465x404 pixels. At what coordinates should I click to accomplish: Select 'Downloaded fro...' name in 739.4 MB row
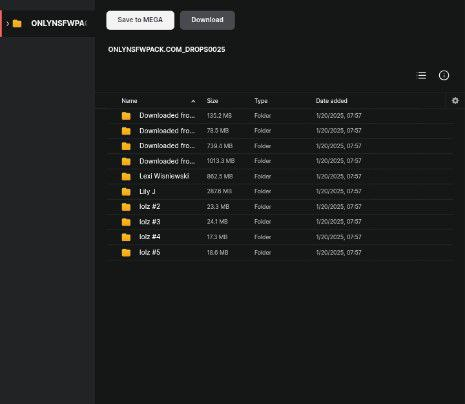pos(167,146)
